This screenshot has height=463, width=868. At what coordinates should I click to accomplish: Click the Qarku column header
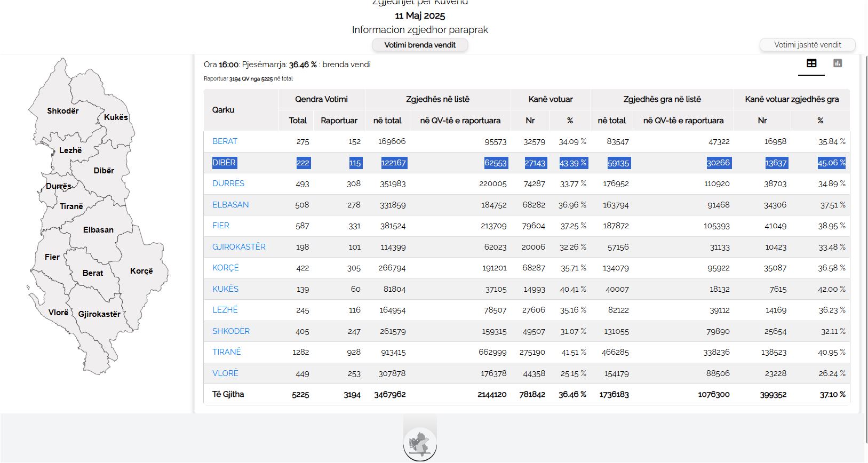click(223, 110)
